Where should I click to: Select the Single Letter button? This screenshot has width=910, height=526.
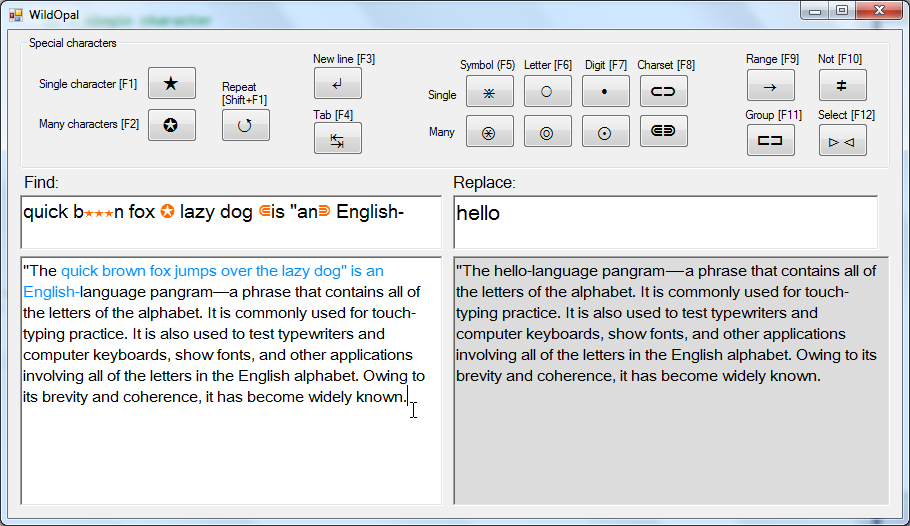pyautogui.click(x=547, y=91)
